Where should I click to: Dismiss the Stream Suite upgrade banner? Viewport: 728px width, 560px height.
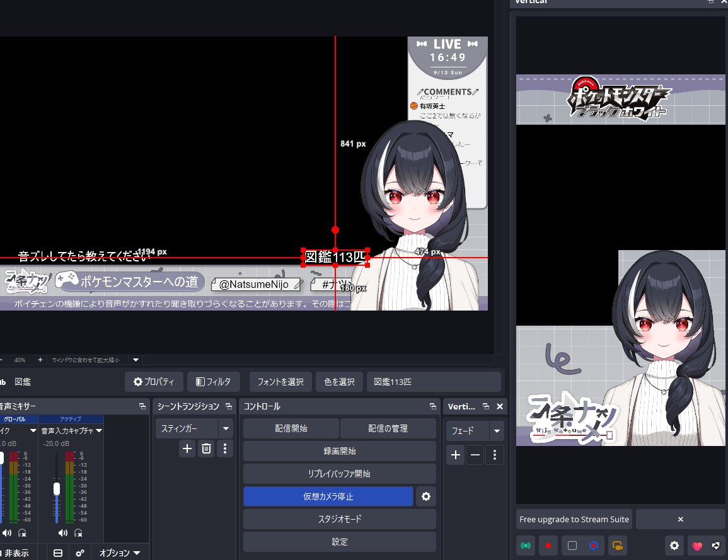(x=680, y=519)
